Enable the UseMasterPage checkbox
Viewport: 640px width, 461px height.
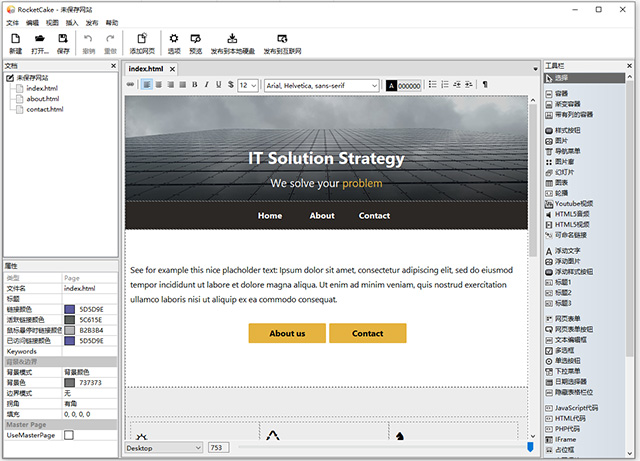[69, 435]
